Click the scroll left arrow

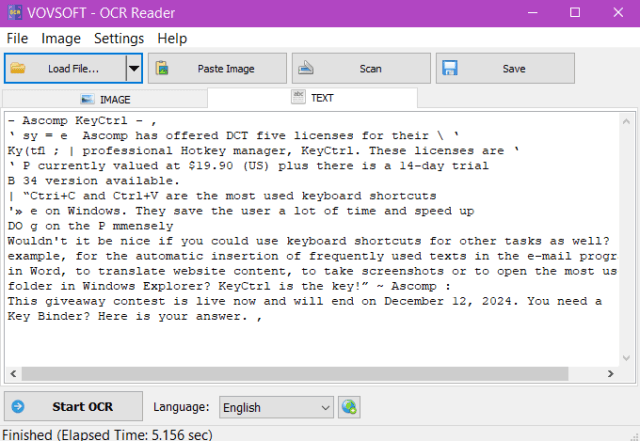click(x=13, y=374)
